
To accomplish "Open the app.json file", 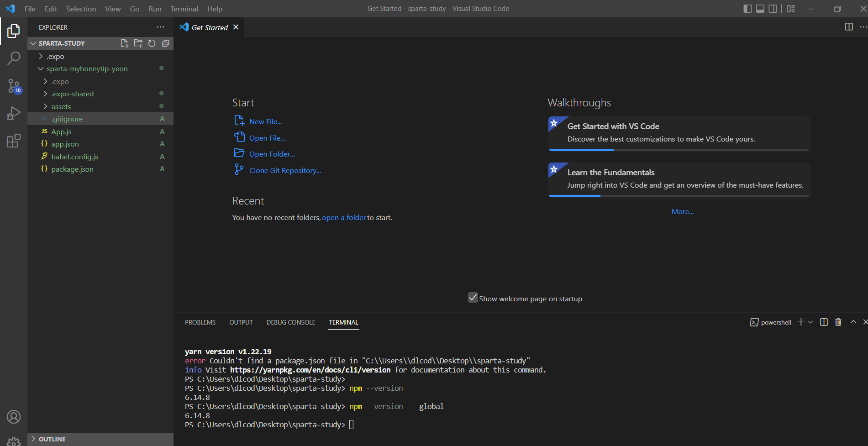I will (x=65, y=144).
